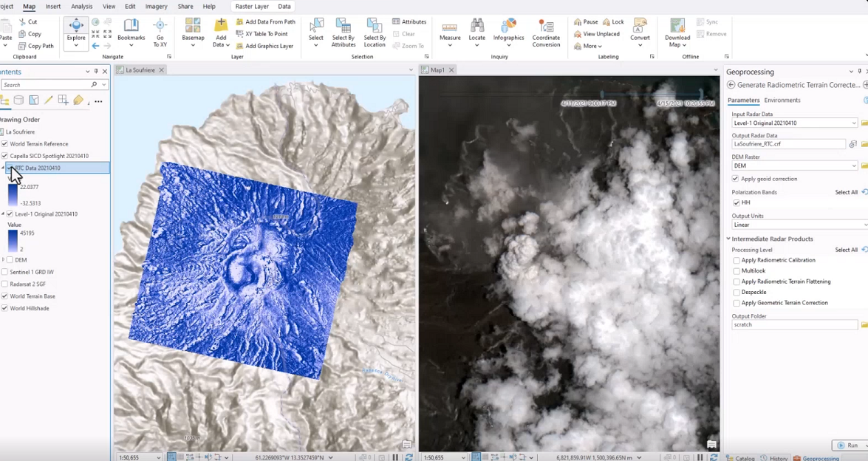Open the DEM Raster dropdown

click(x=854, y=165)
